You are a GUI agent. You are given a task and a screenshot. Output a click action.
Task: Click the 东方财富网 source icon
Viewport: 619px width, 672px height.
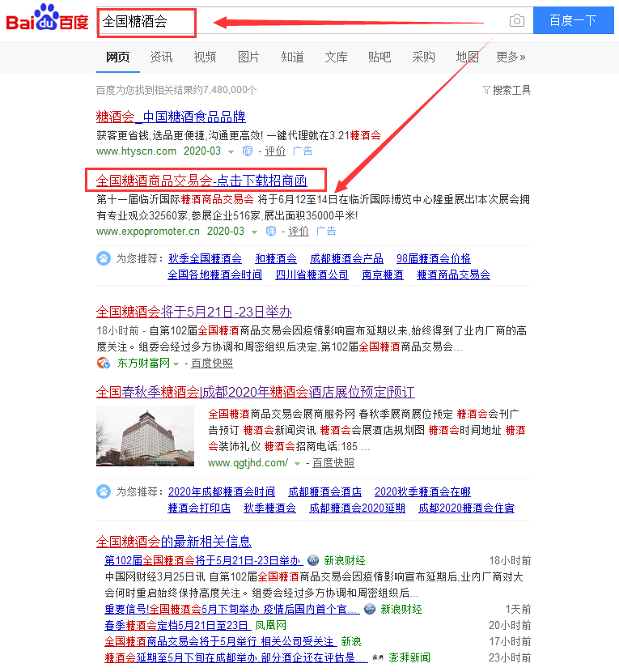[103, 363]
